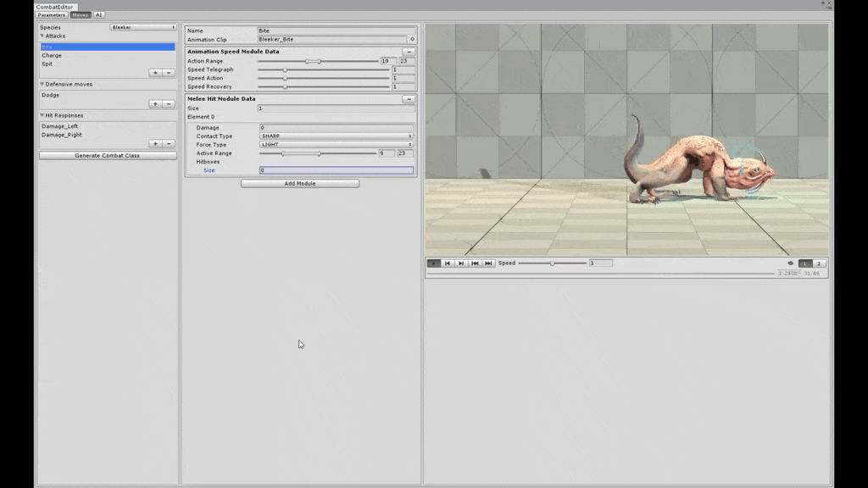
Task: Open the AI tab
Action: pyautogui.click(x=98, y=15)
